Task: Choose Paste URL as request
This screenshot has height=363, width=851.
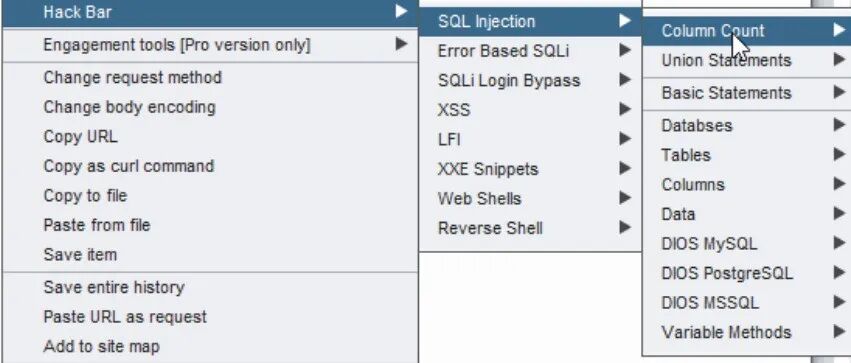Action: [x=209, y=317]
